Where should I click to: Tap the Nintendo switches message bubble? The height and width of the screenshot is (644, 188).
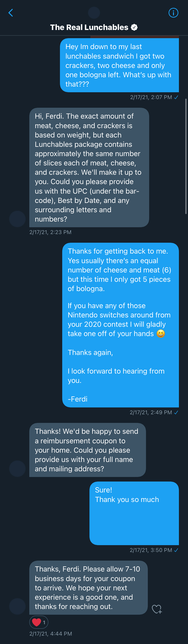point(120,325)
